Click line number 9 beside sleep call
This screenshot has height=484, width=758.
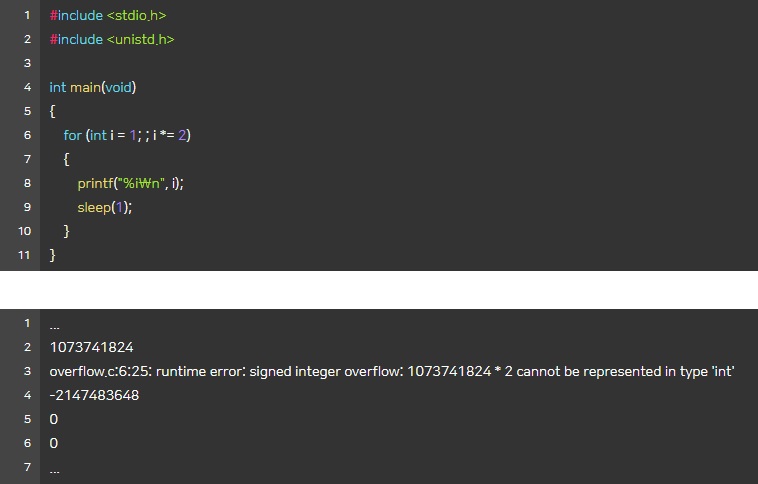click(x=27, y=207)
